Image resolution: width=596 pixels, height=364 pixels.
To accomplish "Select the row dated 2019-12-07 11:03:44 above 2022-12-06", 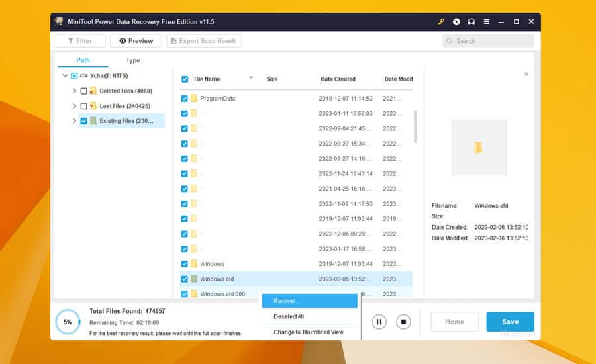I will (296, 219).
